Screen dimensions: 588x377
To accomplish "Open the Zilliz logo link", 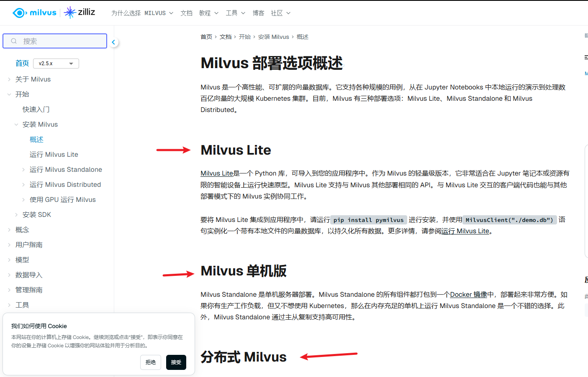I will point(80,13).
